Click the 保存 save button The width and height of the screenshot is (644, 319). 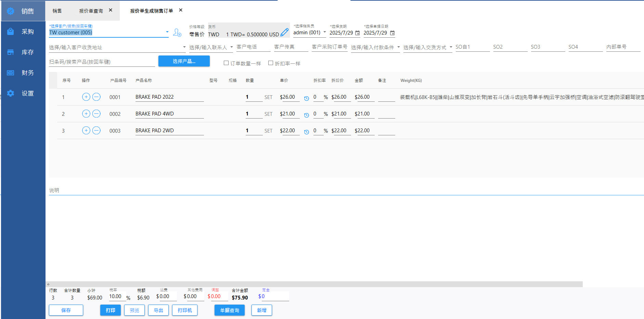pyautogui.click(x=66, y=310)
